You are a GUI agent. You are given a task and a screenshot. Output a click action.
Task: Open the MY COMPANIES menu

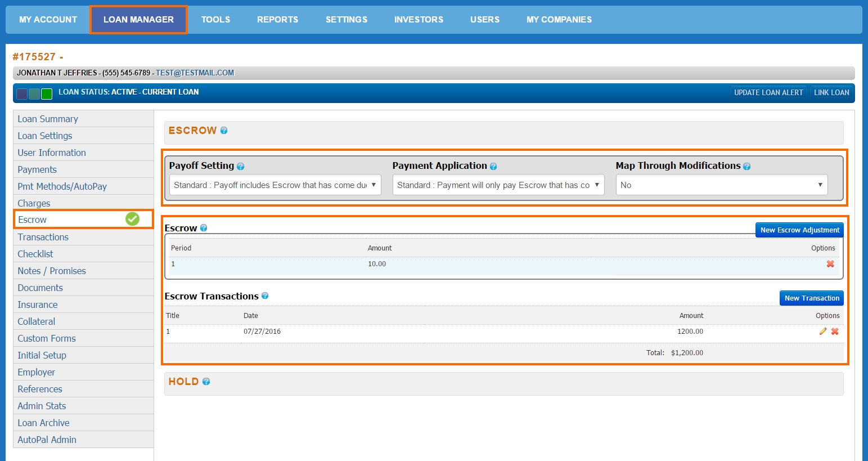(559, 20)
